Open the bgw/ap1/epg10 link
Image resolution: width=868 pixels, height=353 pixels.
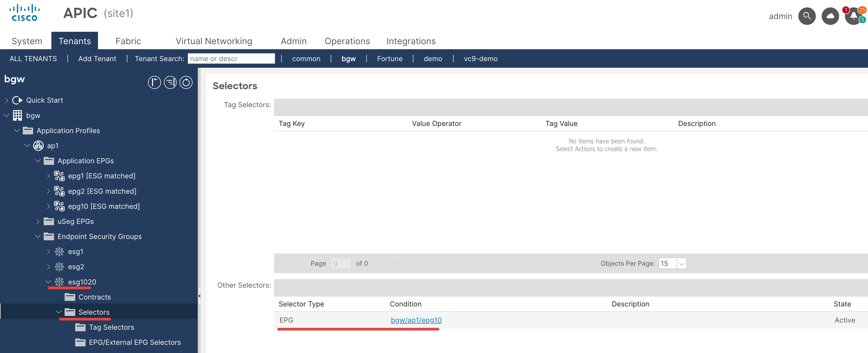pos(416,320)
